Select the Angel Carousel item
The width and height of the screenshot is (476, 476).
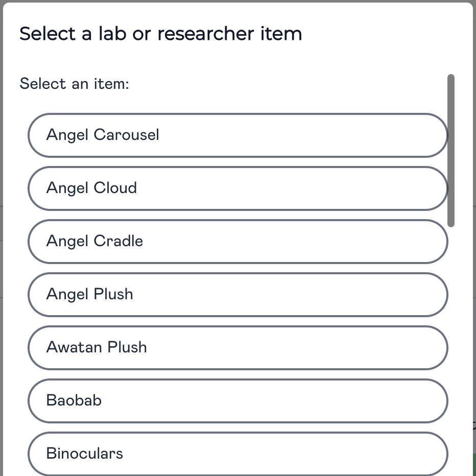click(x=237, y=135)
